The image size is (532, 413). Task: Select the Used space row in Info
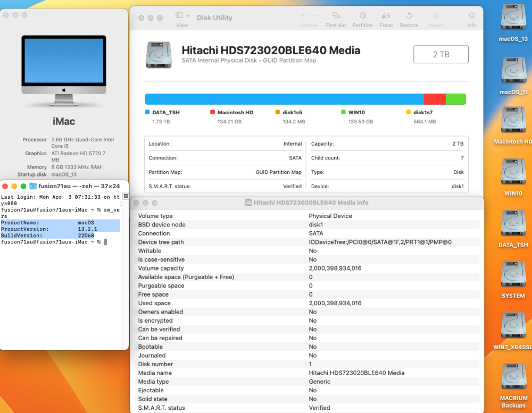tap(307, 303)
